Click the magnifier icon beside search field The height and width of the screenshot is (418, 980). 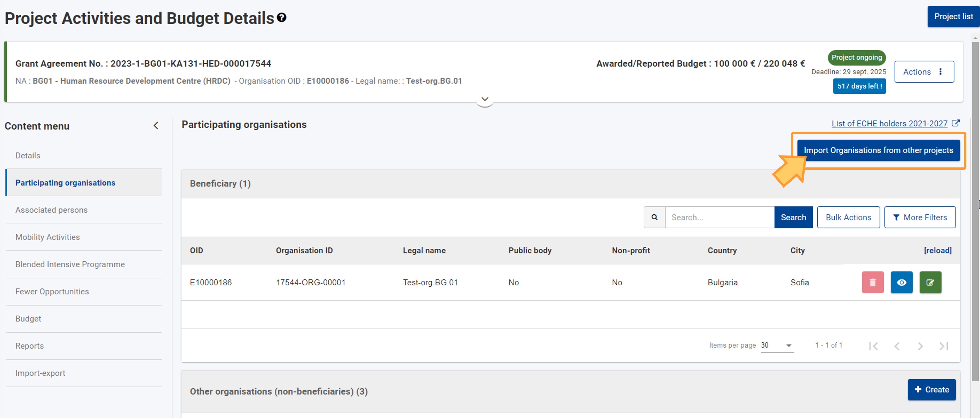654,217
